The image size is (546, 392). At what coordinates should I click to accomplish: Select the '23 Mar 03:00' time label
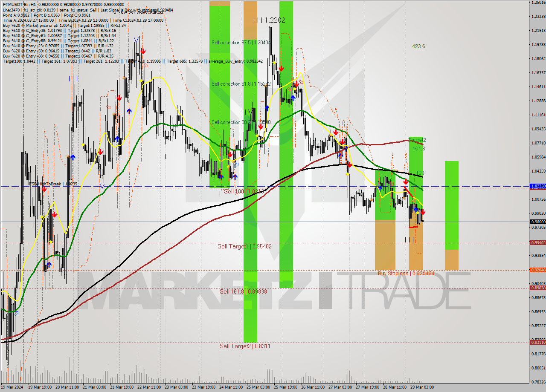point(177,387)
